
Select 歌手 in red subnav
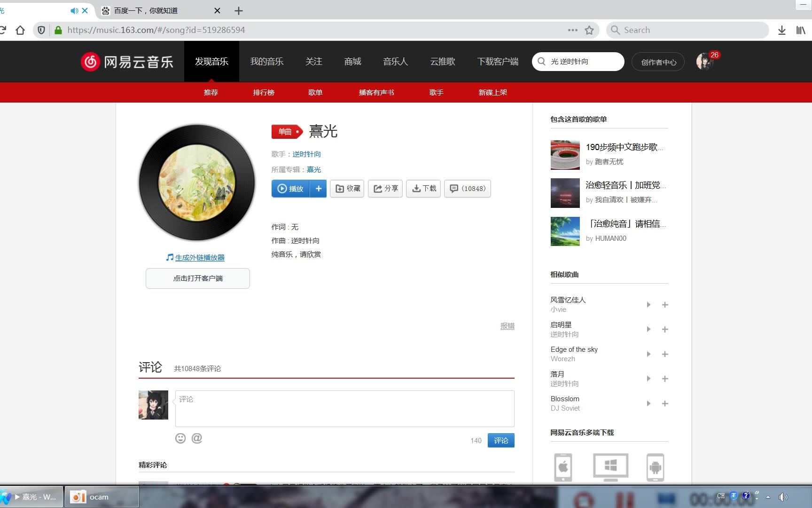[437, 93]
